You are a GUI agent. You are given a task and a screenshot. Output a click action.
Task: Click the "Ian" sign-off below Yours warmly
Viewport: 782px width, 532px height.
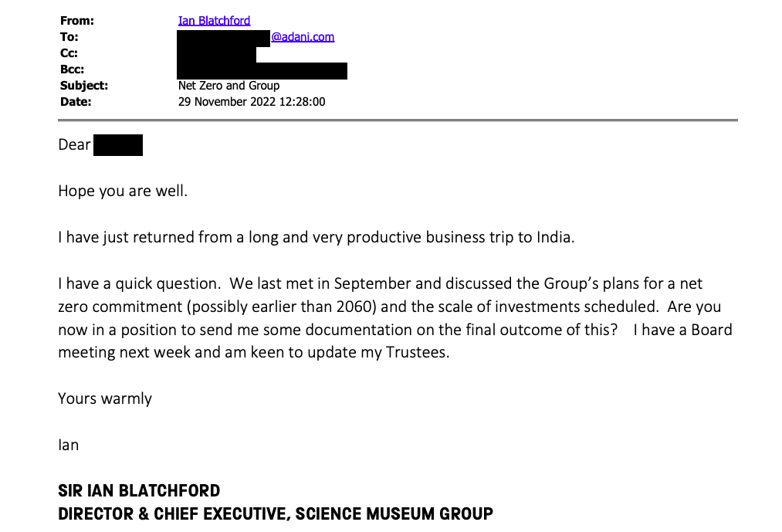click(69, 445)
